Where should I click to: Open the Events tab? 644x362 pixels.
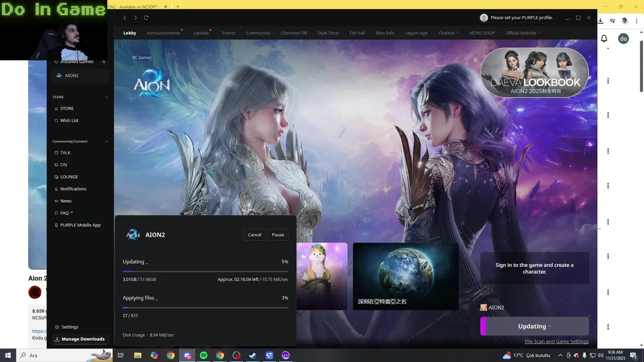228,33
